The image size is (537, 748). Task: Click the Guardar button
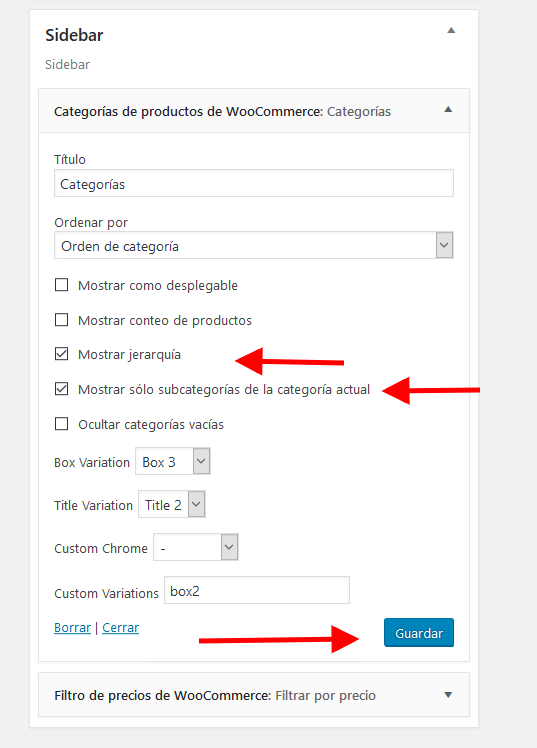(x=419, y=633)
